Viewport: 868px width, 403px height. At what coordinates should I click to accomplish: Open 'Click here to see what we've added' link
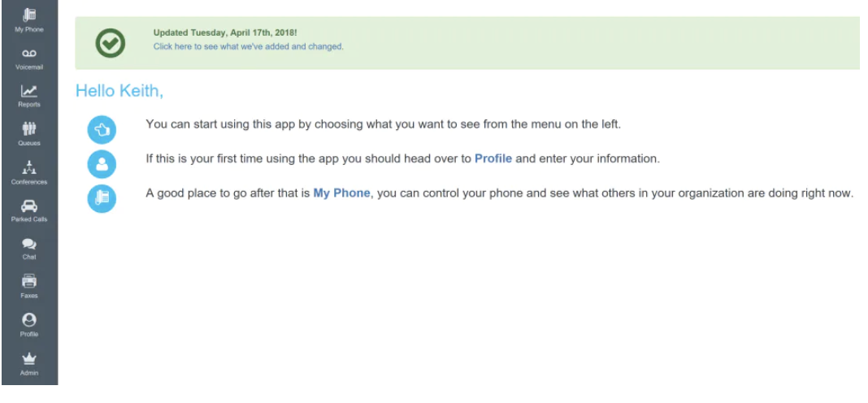(x=248, y=46)
